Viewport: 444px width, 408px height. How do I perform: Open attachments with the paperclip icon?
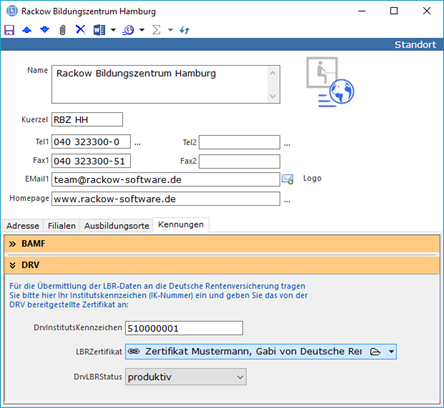(62, 30)
